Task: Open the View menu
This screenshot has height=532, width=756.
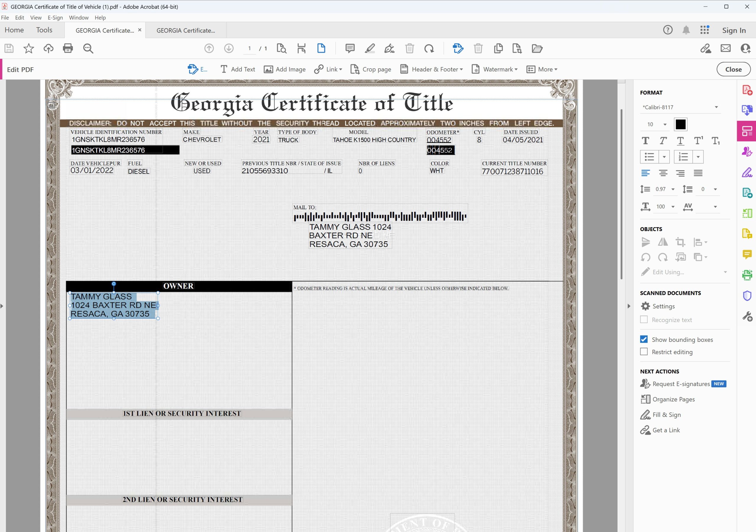Action: coord(36,18)
